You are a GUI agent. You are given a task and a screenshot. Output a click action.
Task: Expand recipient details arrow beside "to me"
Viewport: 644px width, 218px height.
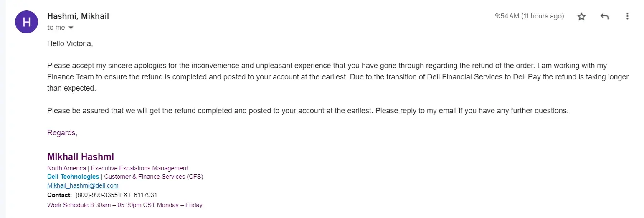coord(71,28)
